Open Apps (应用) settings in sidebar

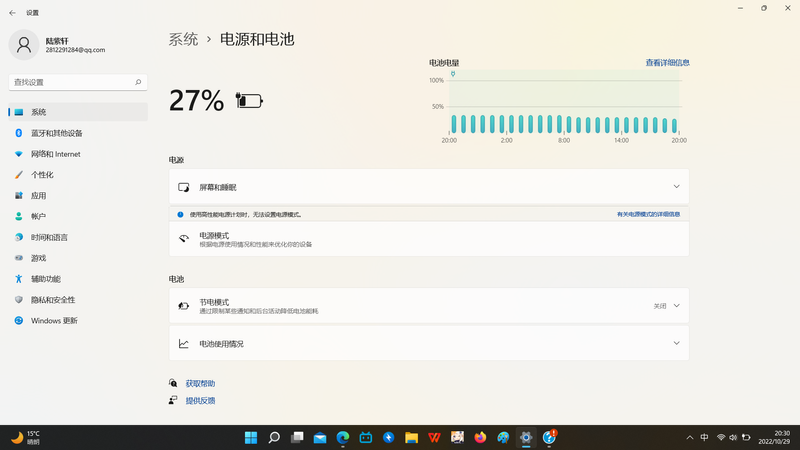[38, 196]
